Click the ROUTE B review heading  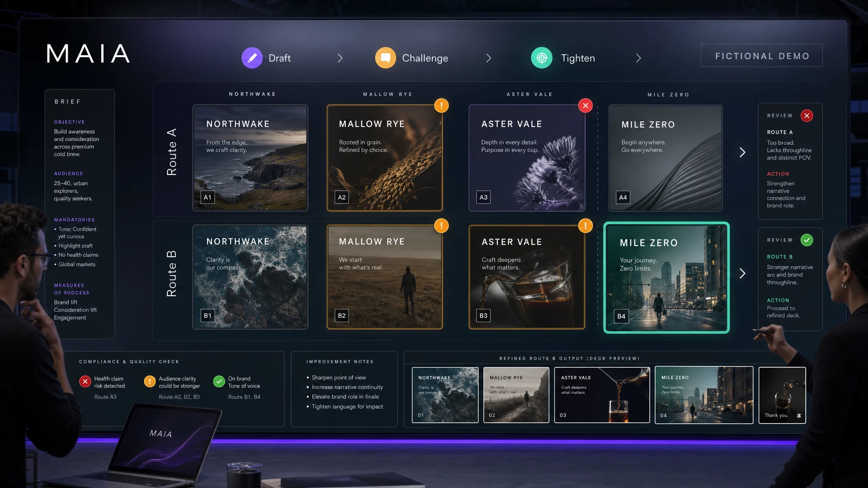click(x=780, y=257)
